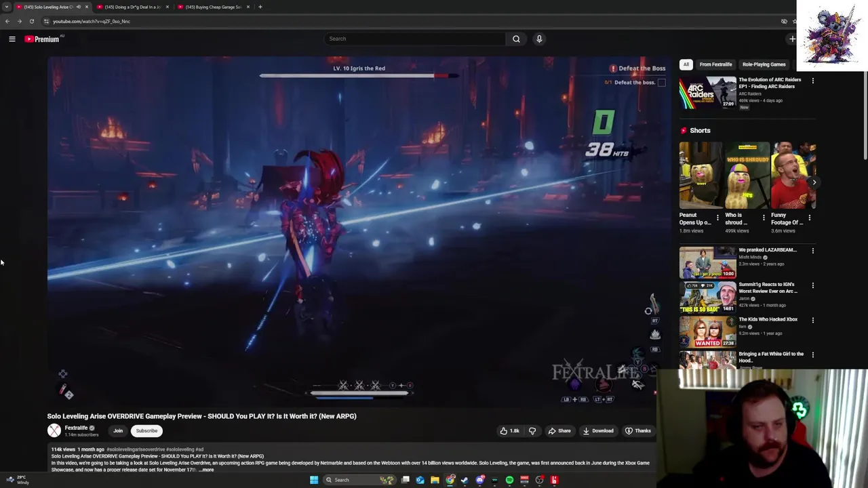
Task: Open options for Summit1g reacts video
Action: pos(813,285)
